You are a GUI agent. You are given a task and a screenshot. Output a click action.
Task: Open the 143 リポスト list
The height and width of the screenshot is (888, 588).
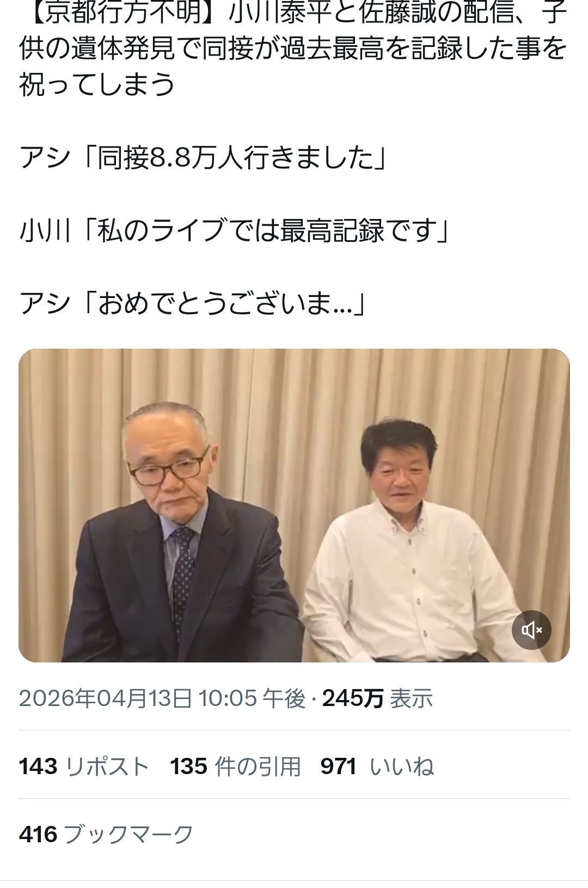84,767
